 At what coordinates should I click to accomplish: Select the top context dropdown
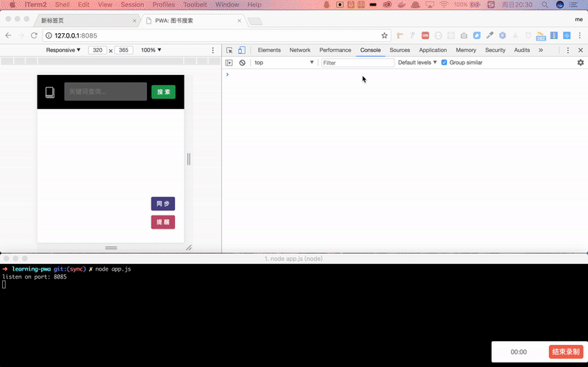284,63
